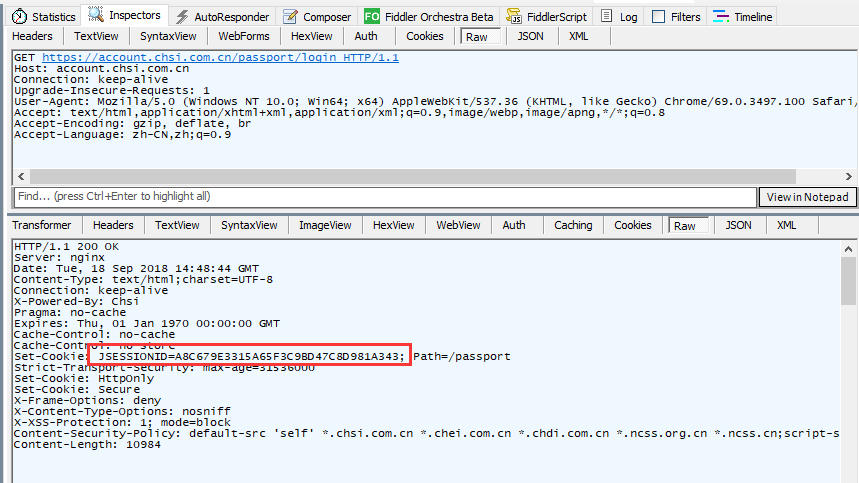Click the green FO Orchestra icon
Image resolution: width=859 pixels, height=483 pixels.
point(372,16)
